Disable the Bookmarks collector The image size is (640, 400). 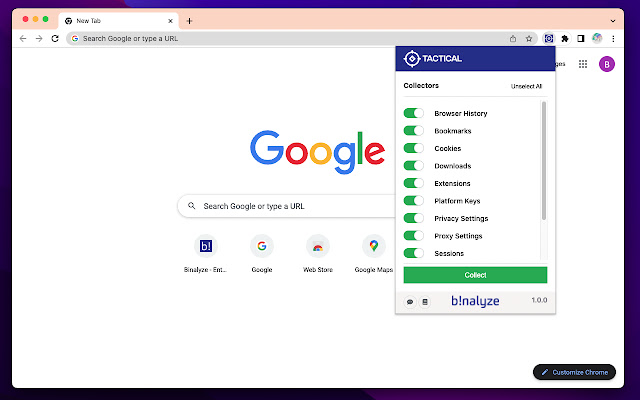(413, 131)
